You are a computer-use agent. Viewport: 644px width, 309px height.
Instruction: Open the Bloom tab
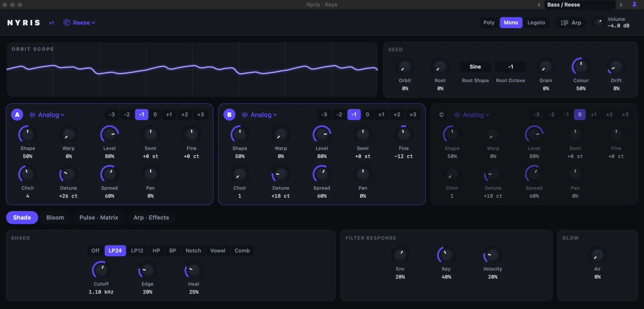[x=55, y=218]
